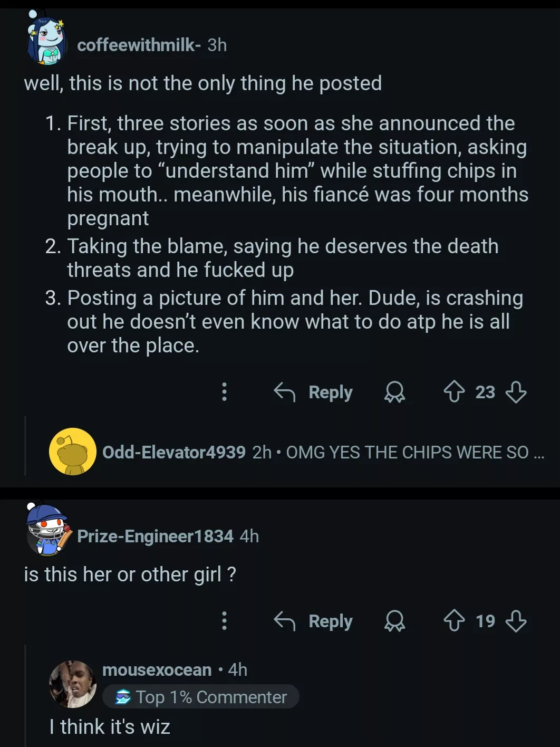Open Odd-Elevator4939 username link
The height and width of the screenshot is (747, 560).
click(173, 452)
